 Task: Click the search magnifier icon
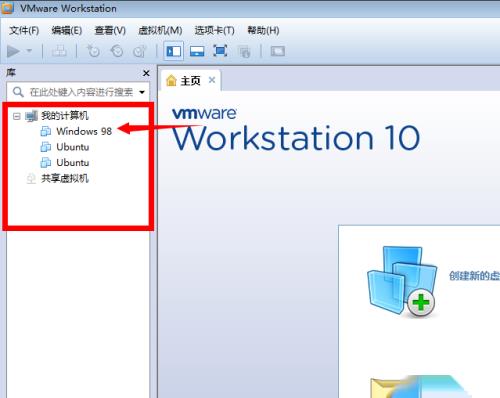(x=18, y=92)
